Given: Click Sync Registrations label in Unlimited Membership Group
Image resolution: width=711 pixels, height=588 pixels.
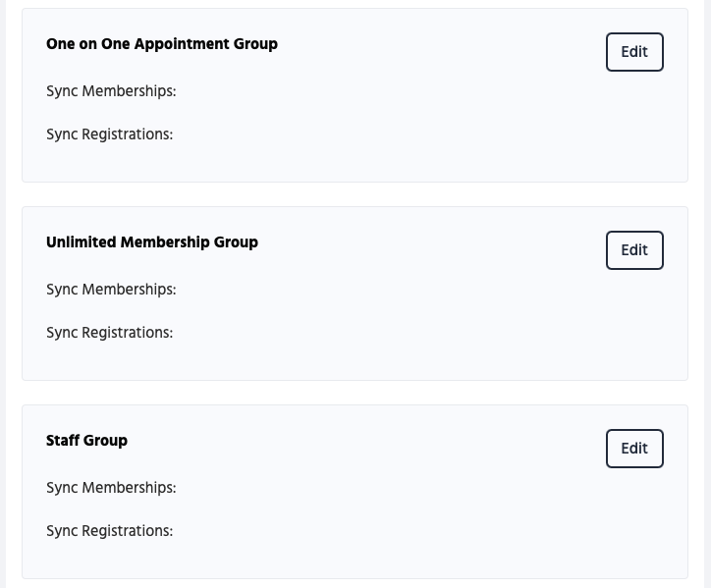Looking at the screenshot, I should pos(109,333).
